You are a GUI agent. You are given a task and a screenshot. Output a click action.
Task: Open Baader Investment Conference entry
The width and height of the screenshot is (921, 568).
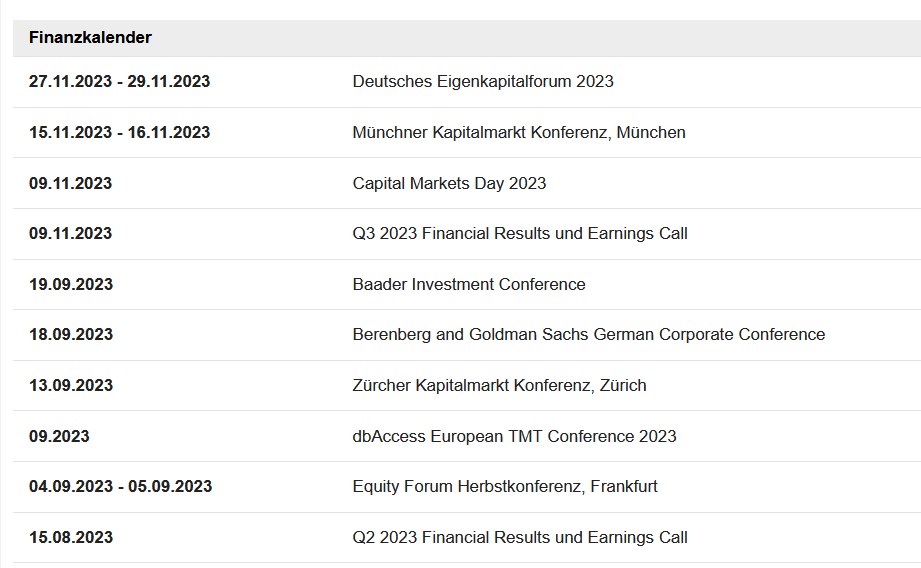tap(469, 284)
